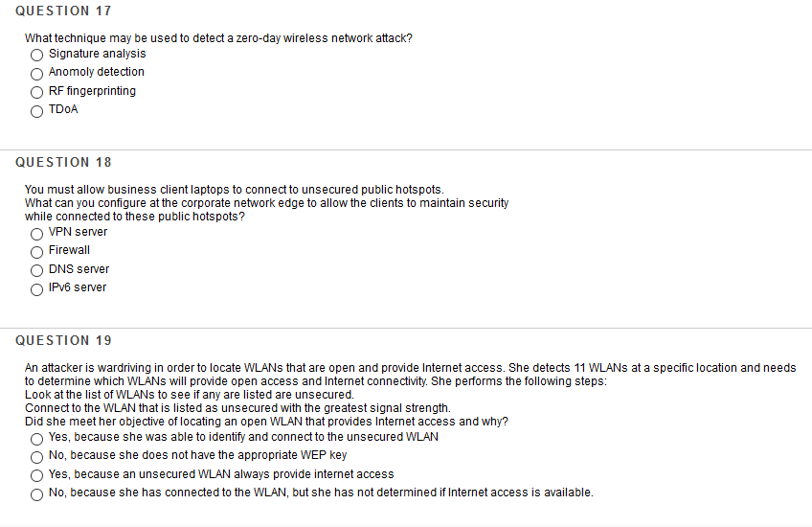
Task: Click the unsecured public hotspots question text
Action: [267, 203]
